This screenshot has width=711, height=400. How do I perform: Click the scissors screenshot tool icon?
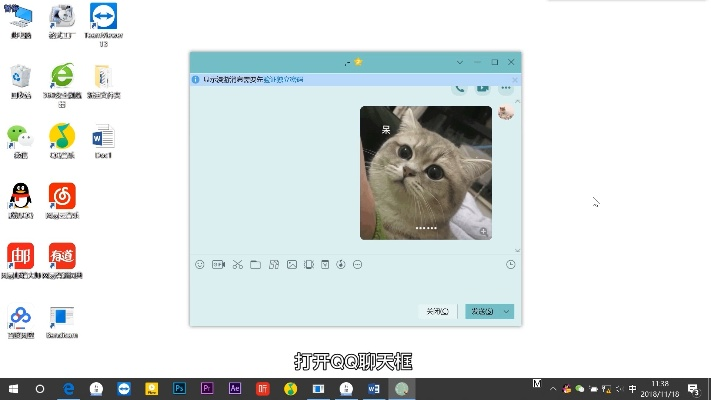coord(237,264)
